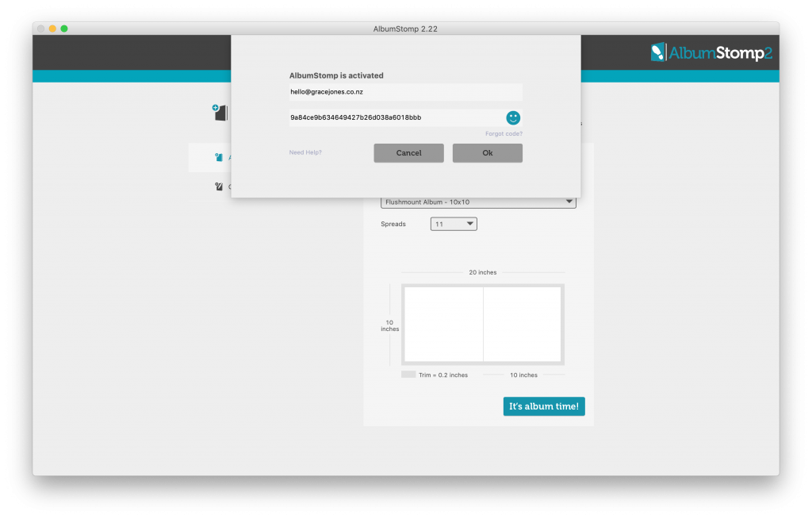Select the dark album with pencil sidebar icon
Screen dimensions: 812x519
[x=219, y=186]
